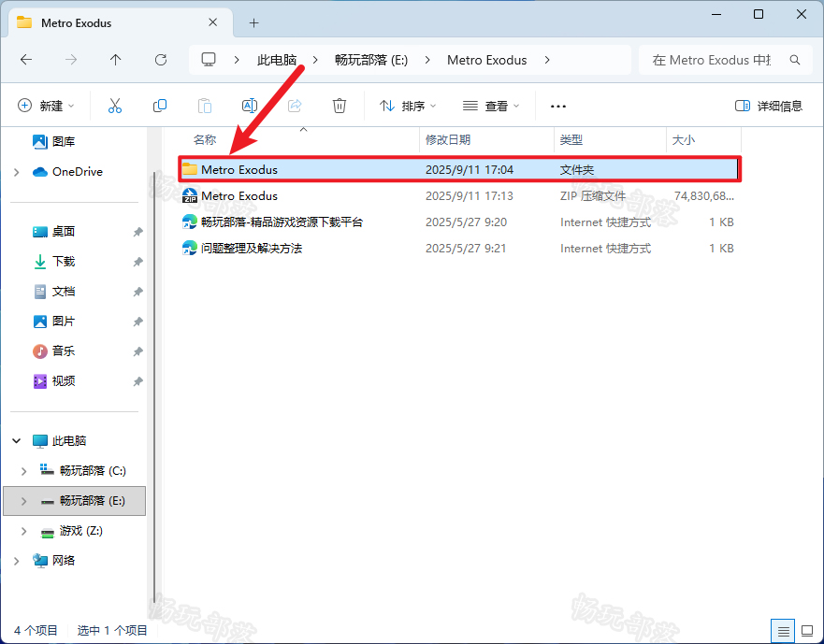Go back with the left arrow
Screen dimensions: 824x644
pyautogui.click(x=26, y=60)
